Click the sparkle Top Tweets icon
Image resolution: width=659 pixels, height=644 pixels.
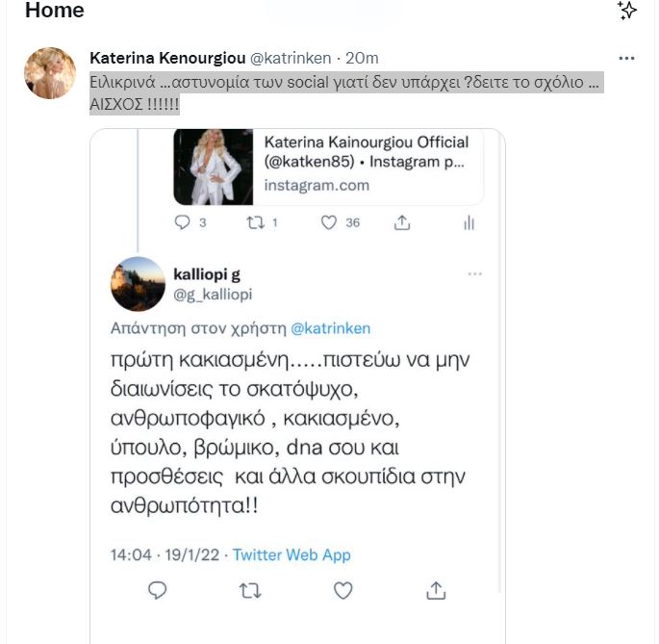pyautogui.click(x=626, y=10)
